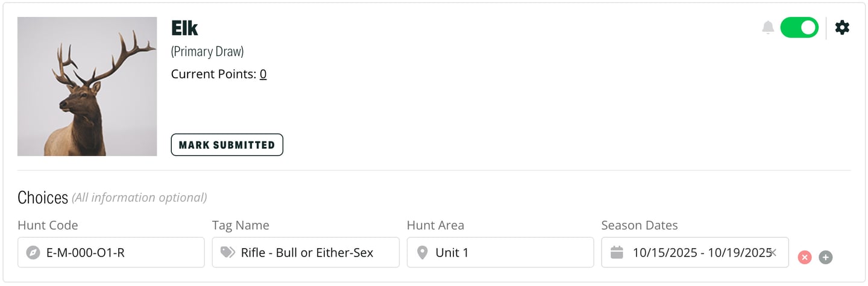Open the gear settings for Elk

(x=842, y=28)
